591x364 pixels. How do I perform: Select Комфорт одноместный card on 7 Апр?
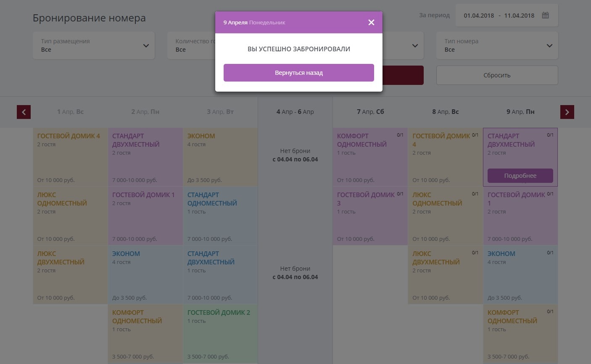pos(370,157)
